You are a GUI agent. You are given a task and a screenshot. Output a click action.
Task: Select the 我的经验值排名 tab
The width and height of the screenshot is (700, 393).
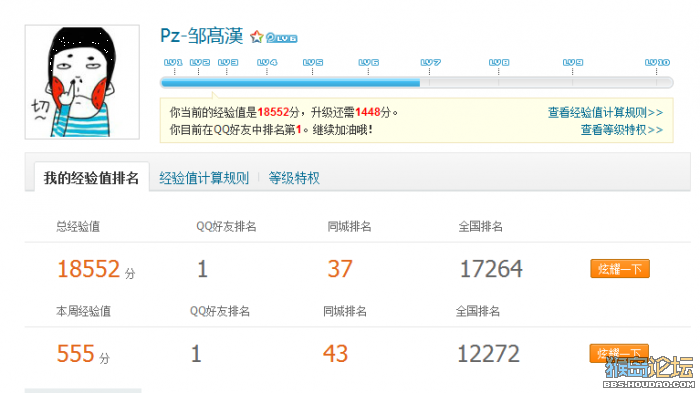[x=92, y=178]
